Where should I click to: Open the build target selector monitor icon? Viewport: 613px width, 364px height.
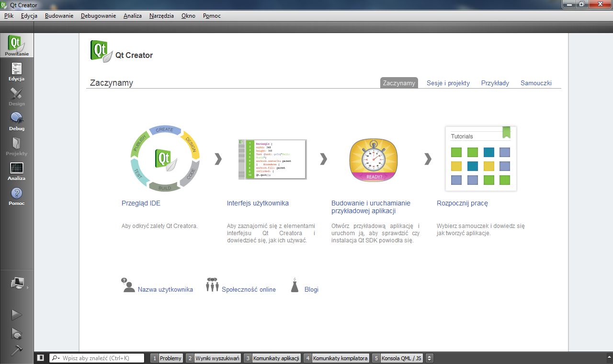pyautogui.click(x=17, y=284)
